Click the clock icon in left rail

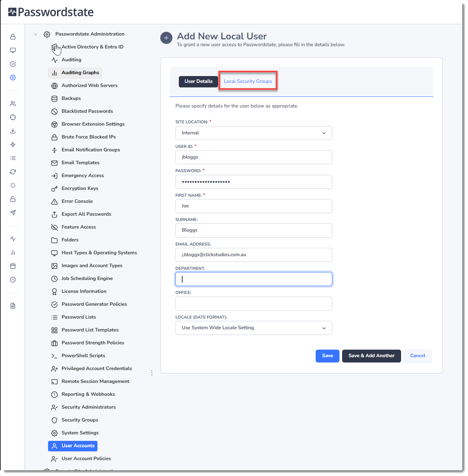point(13,280)
